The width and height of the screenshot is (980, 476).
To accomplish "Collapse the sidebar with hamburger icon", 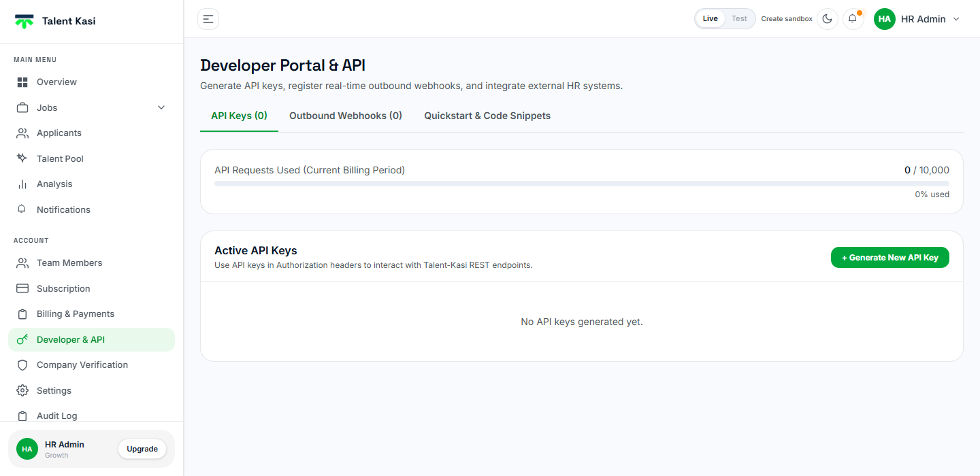I will point(208,19).
